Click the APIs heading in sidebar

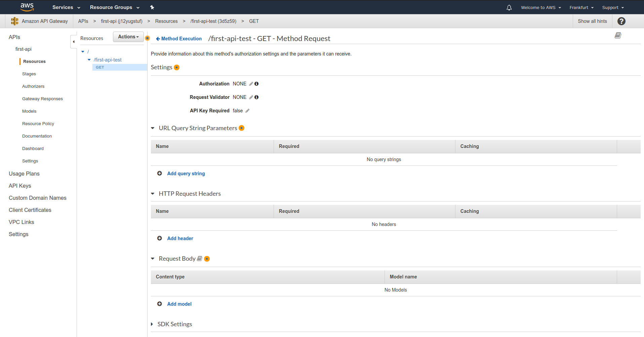pos(14,37)
